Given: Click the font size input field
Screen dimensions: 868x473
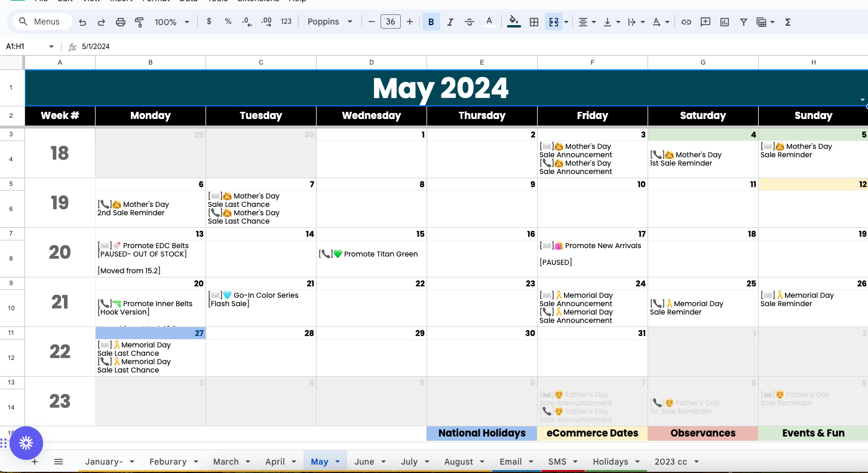Looking at the screenshot, I should pos(390,22).
